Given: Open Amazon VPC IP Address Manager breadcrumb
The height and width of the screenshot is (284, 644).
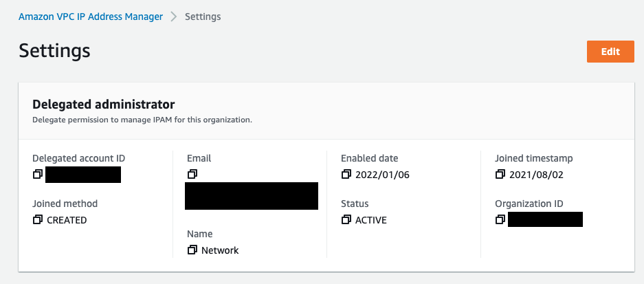Looking at the screenshot, I should [91, 17].
